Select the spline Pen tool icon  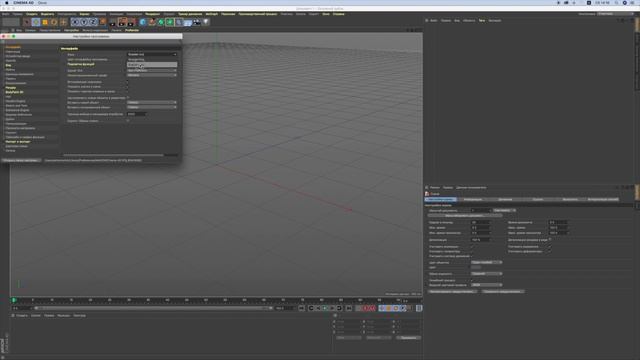click(152, 22)
